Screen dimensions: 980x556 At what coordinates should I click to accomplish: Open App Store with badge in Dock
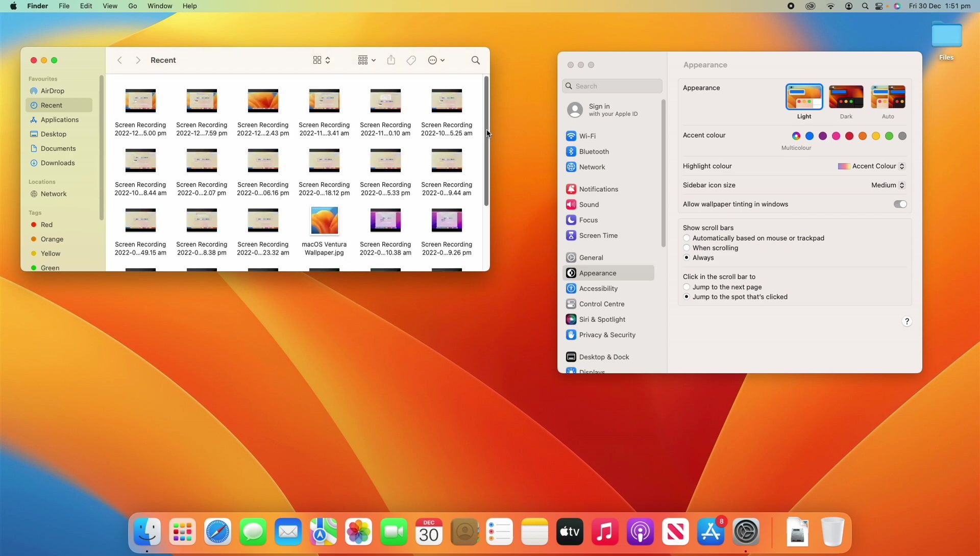(x=711, y=532)
